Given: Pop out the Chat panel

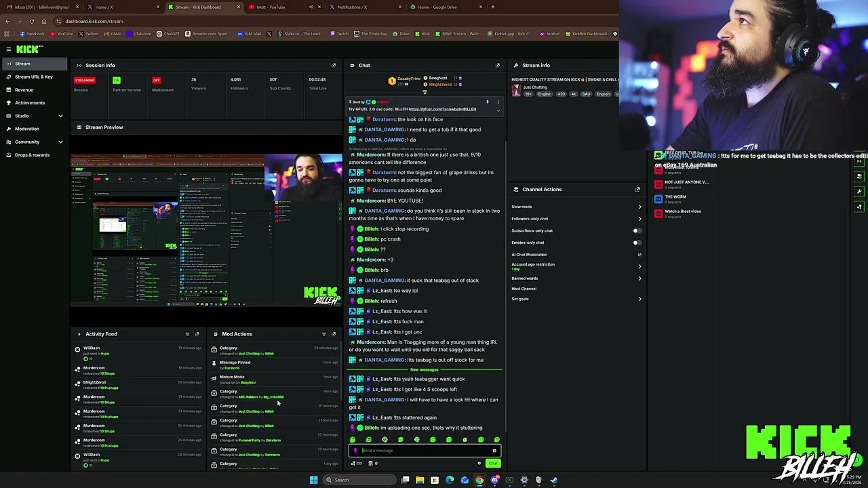Looking at the screenshot, I should [x=497, y=66].
